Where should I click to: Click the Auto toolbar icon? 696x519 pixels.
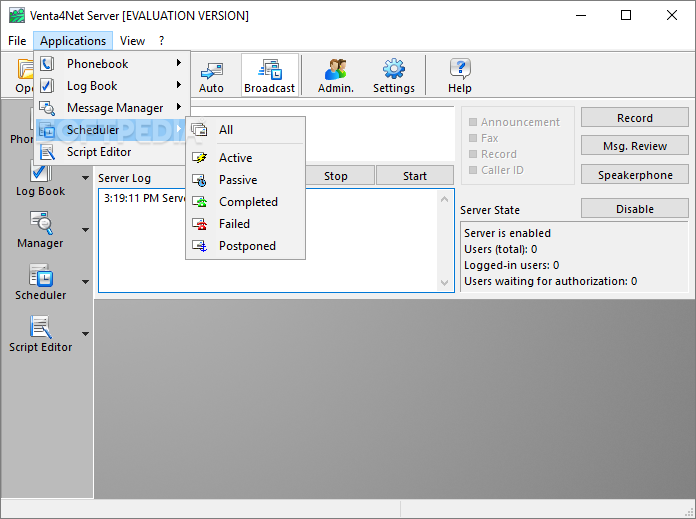tap(211, 71)
